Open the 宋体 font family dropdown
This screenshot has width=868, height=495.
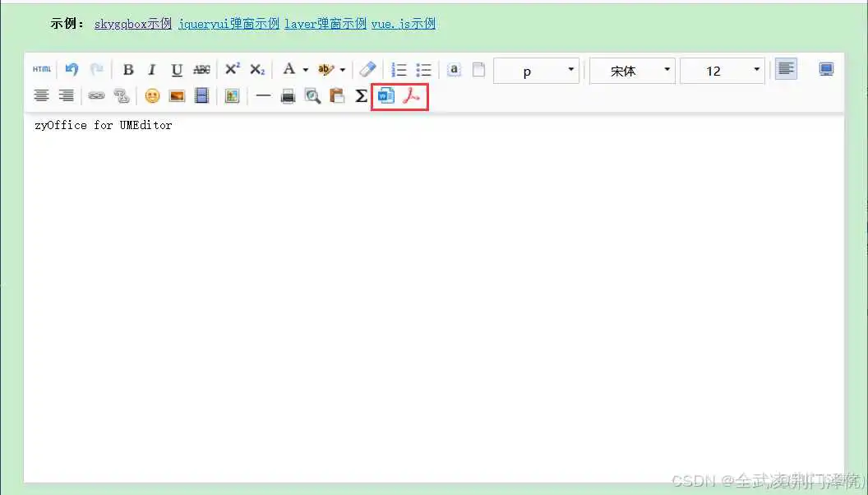pos(631,71)
